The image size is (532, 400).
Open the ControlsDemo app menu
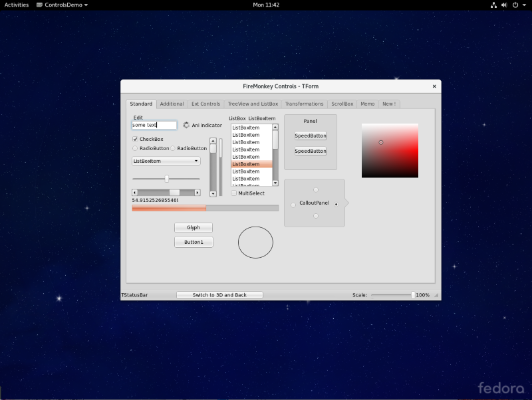62,5
